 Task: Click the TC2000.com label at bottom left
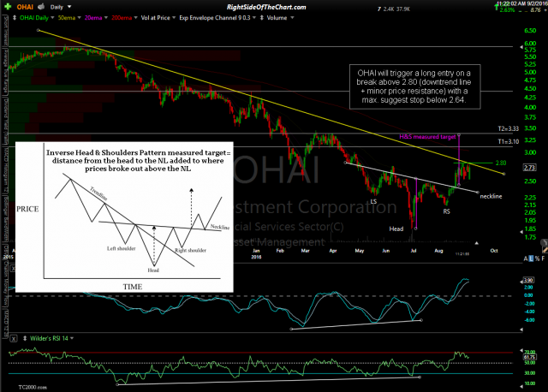pos(33,387)
